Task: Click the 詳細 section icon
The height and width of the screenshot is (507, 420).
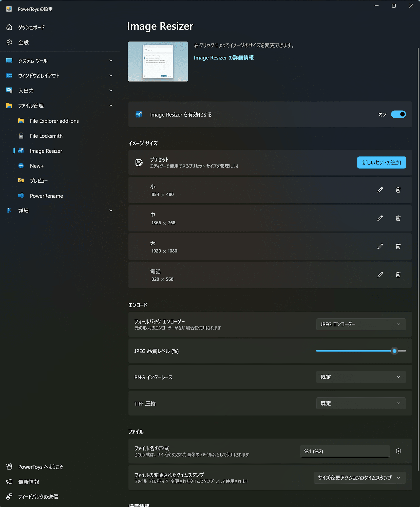Action: point(9,210)
